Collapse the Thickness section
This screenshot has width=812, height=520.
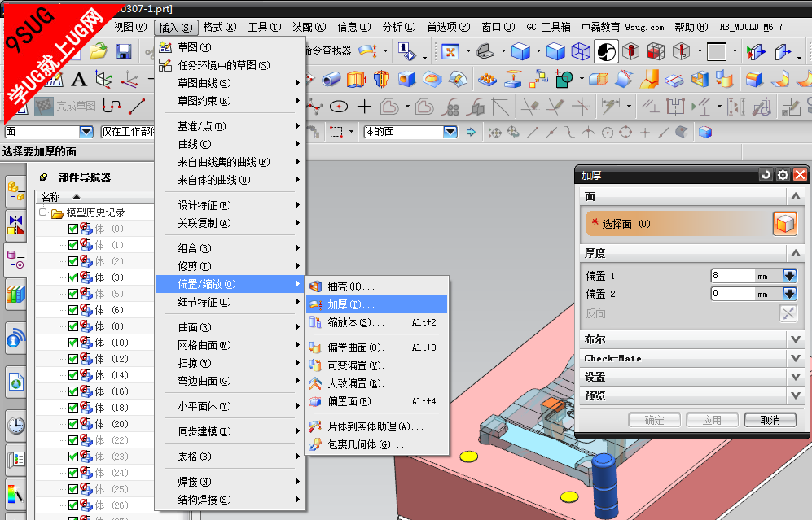tap(796, 253)
